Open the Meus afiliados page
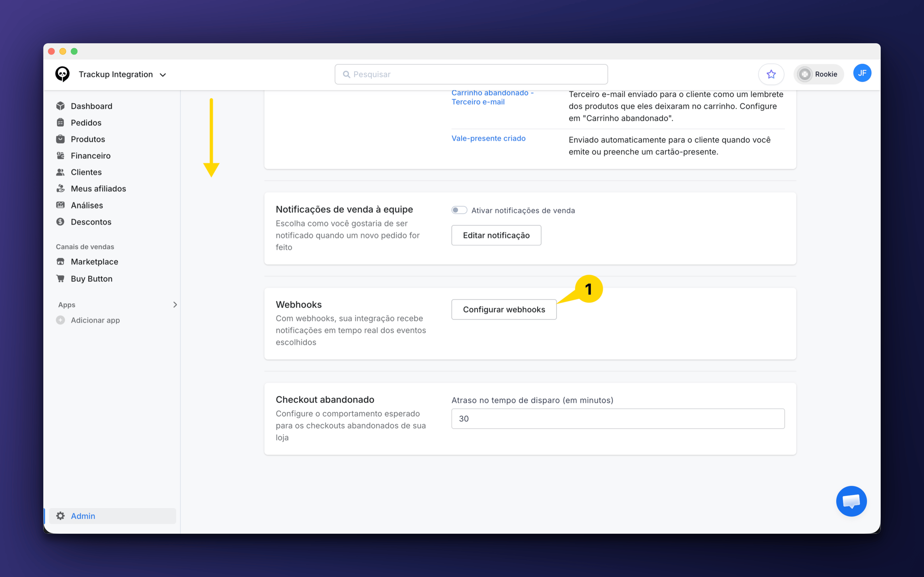This screenshot has height=577, width=924. click(x=99, y=189)
